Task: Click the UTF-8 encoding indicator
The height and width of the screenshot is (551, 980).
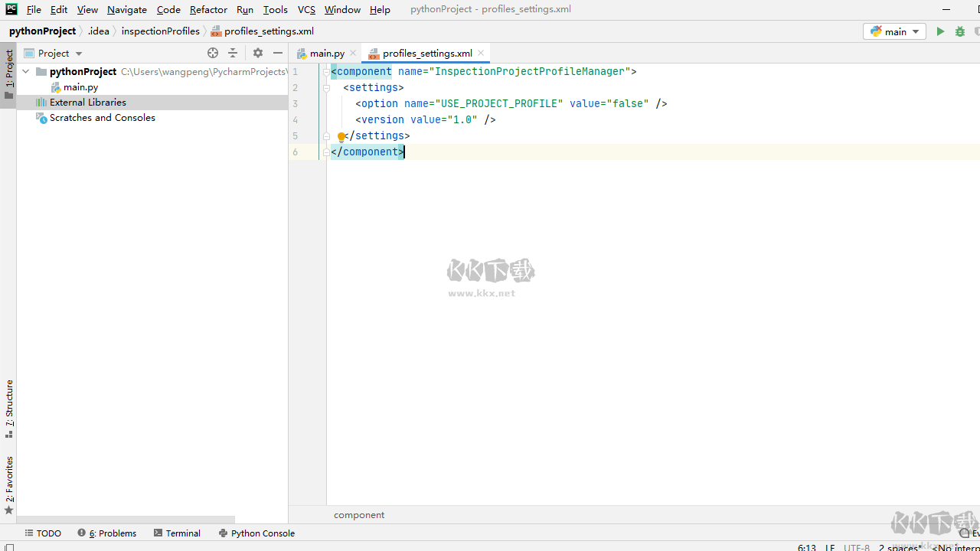Action: coord(857,547)
